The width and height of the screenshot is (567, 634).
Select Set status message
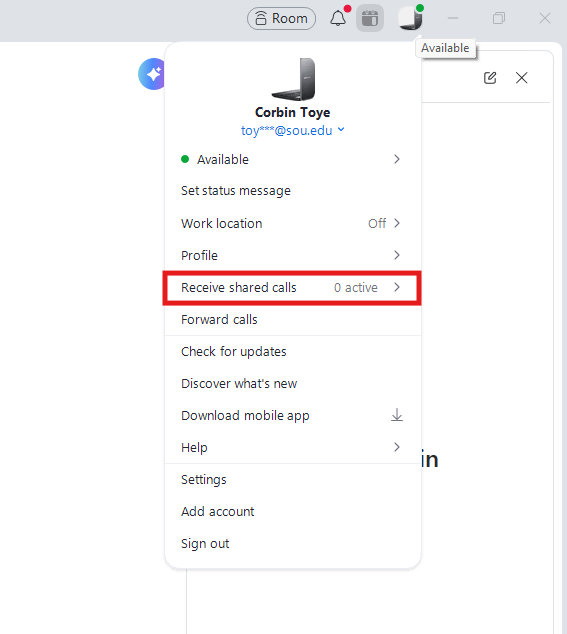point(293,190)
